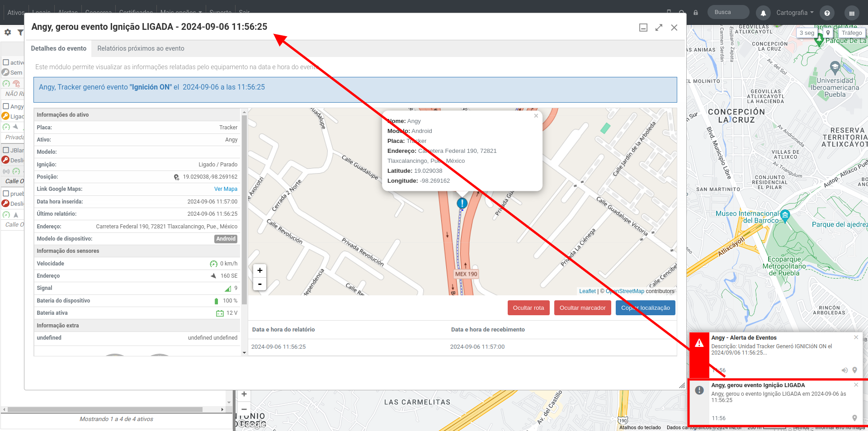Open the apps grid icon

(x=852, y=13)
